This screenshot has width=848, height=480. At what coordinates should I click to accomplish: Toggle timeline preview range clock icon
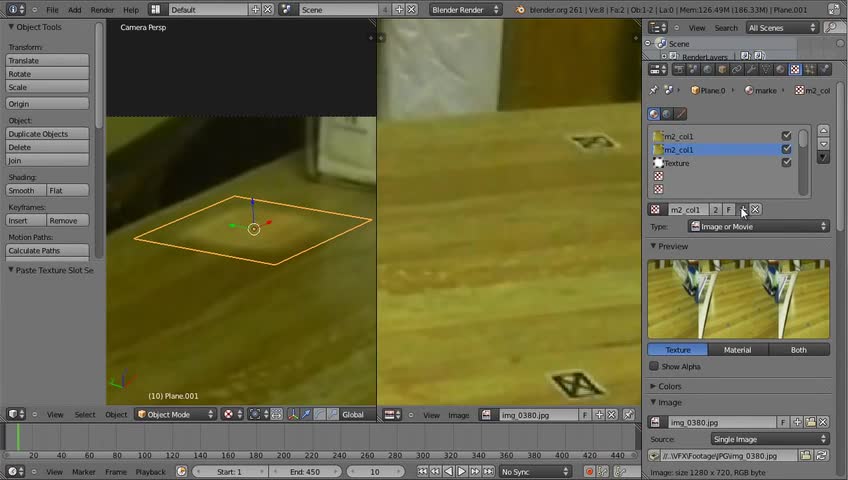coord(182,471)
